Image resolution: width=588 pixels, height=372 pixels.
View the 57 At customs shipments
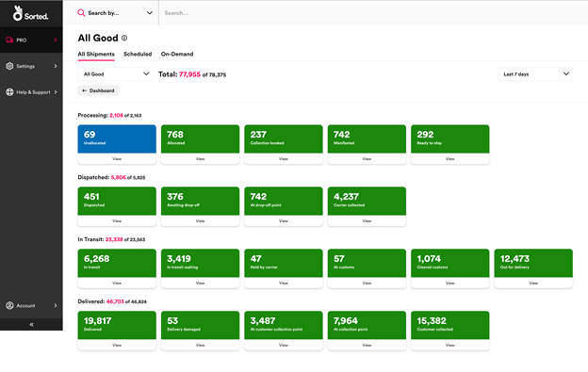coord(367,283)
